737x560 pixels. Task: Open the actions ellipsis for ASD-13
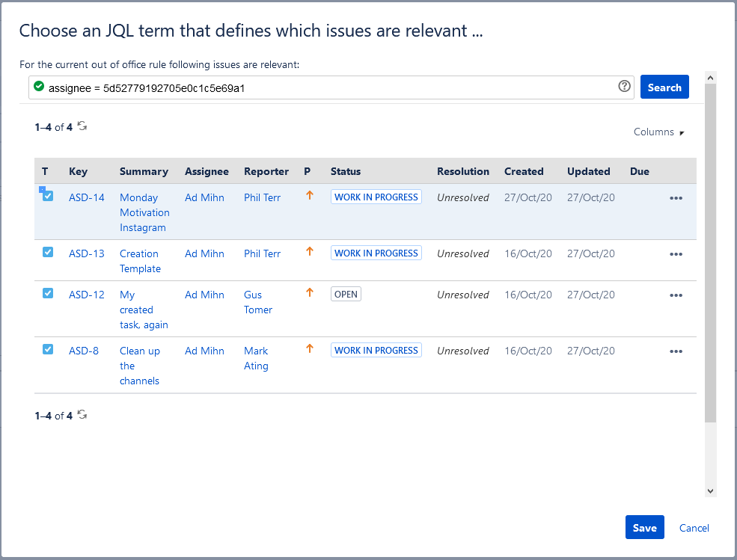(676, 254)
